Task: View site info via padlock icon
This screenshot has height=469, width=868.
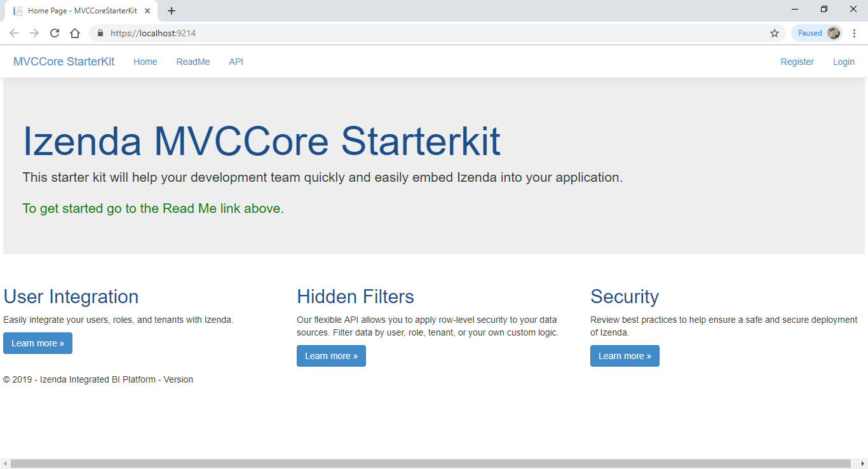Action: tap(100, 33)
